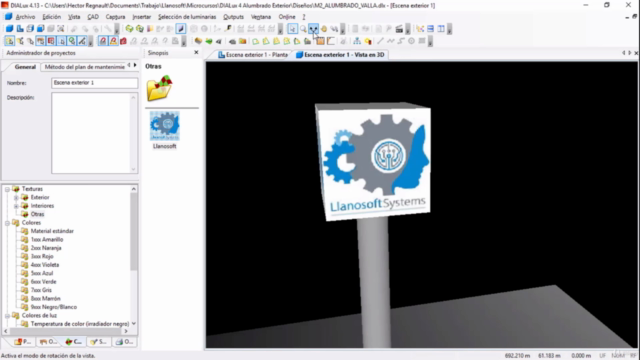Click the draw line tool icon

[x=380, y=41]
